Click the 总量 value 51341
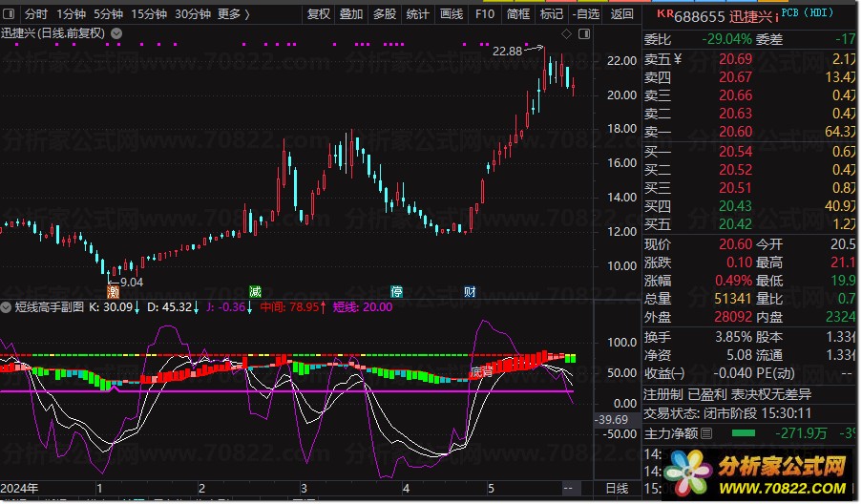The image size is (862, 504). (x=733, y=299)
